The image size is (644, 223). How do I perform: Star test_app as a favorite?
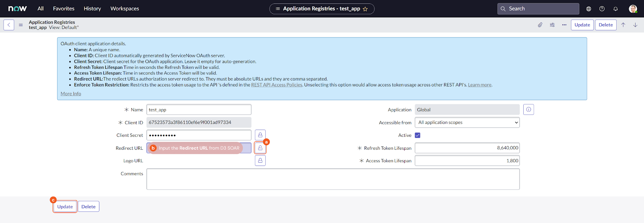point(365,9)
